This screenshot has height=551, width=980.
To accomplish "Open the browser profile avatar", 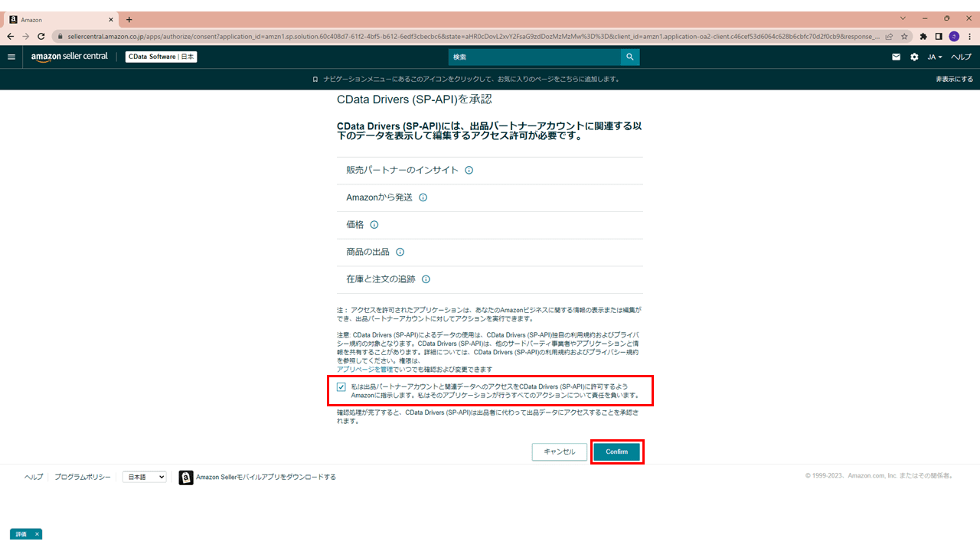I will tap(954, 36).
